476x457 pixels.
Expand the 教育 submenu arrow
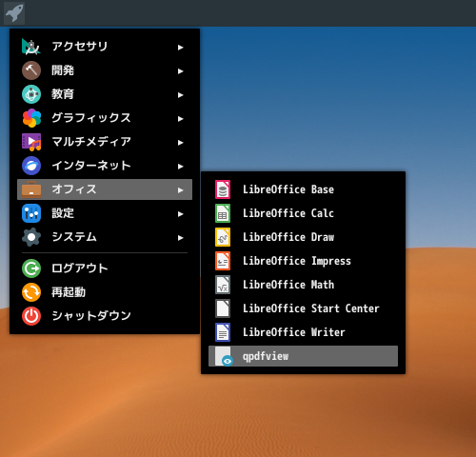tap(181, 95)
